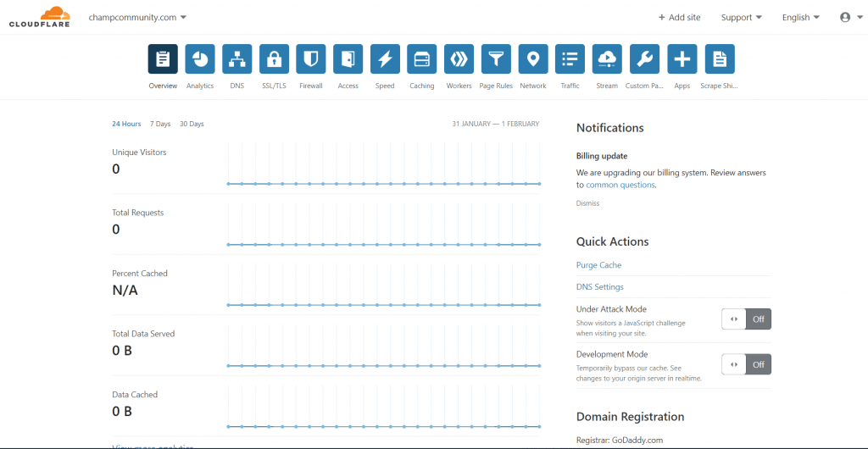Image resolution: width=868 pixels, height=449 pixels.
Task: Select the Access door icon
Action: 348,59
